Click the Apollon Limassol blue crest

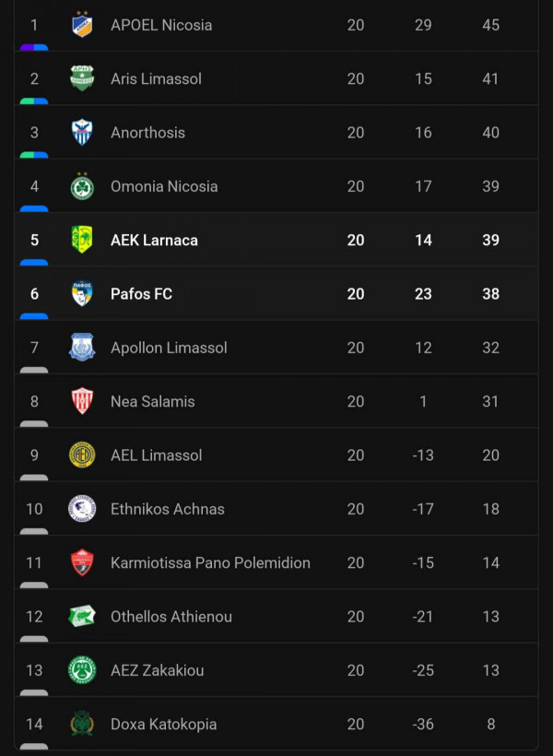click(x=82, y=348)
